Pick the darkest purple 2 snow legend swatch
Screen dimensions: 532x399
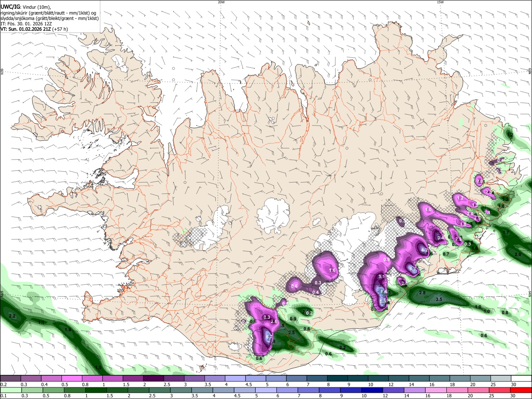pos(153,379)
